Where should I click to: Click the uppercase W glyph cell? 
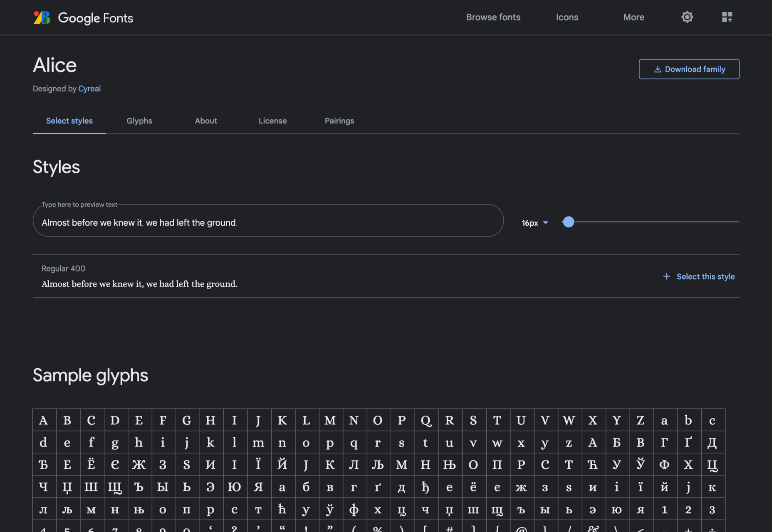569,420
